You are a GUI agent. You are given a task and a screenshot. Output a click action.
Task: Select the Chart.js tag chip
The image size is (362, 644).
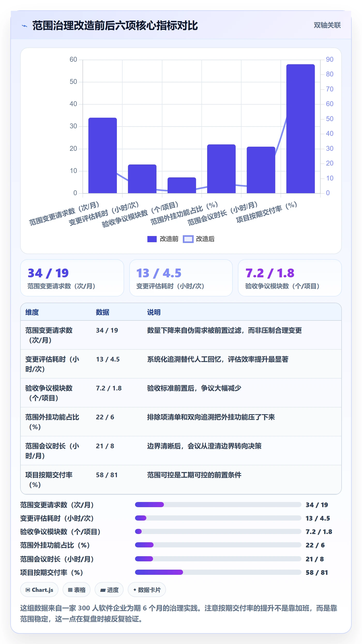(39, 590)
